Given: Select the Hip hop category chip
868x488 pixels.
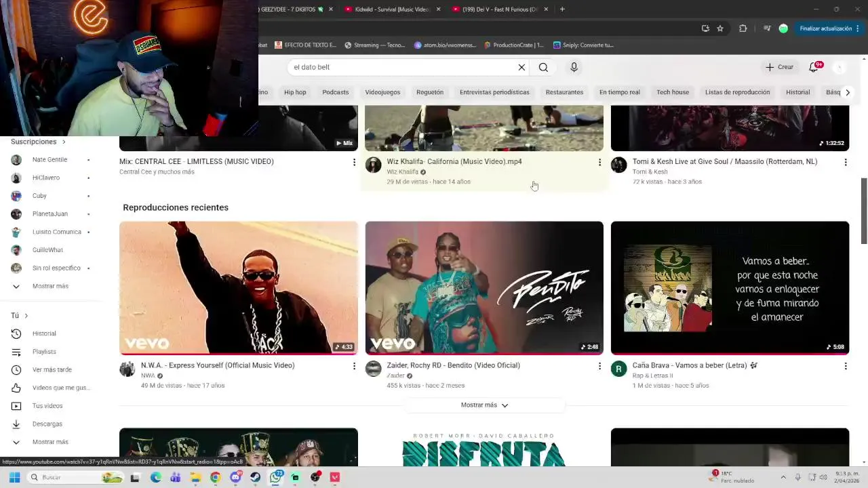Looking at the screenshot, I should [x=295, y=92].
